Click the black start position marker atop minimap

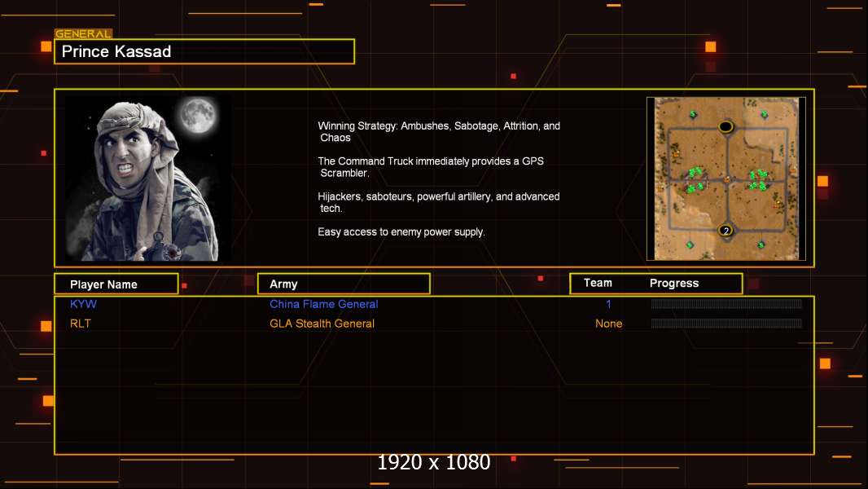point(726,127)
